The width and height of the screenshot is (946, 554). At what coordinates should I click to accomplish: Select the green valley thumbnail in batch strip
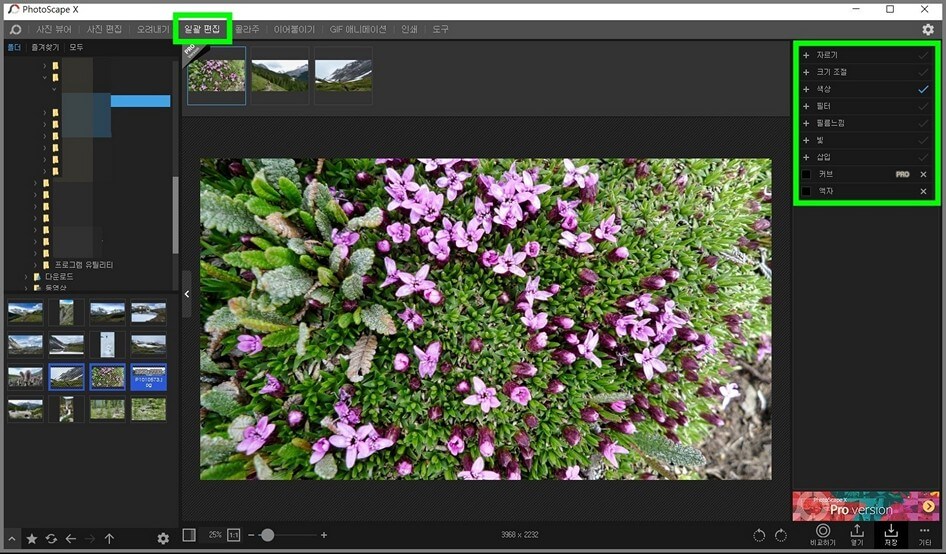pos(280,75)
